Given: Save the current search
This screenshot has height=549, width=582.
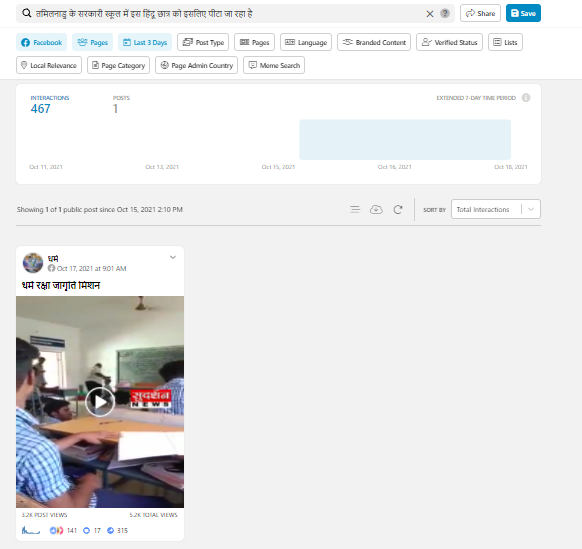Looking at the screenshot, I should tap(523, 13).
